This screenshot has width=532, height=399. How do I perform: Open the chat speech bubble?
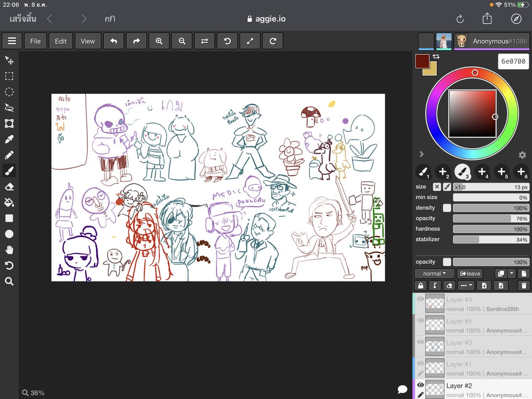(403, 389)
